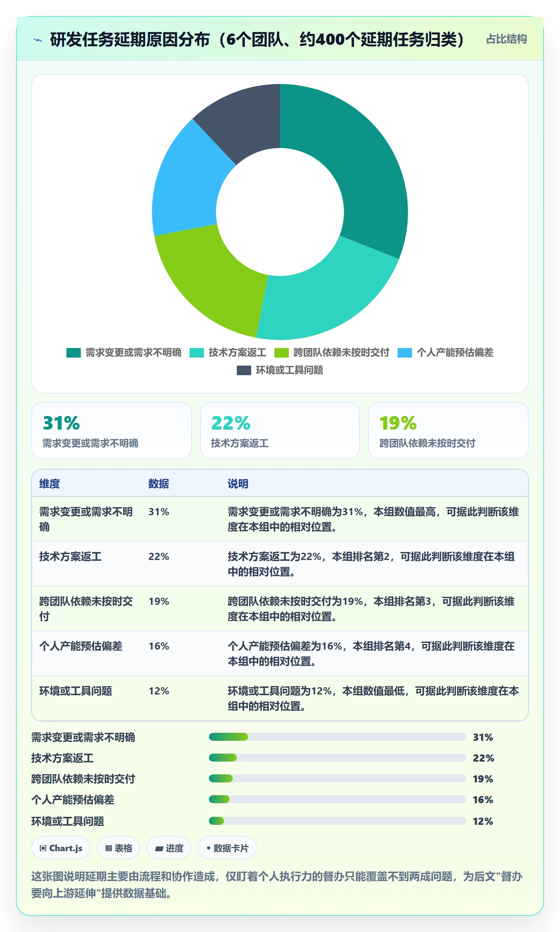Open the 19% 跨团队依赖未按时交付 data card
Image resolution: width=560 pixels, height=932 pixels.
(448, 430)
